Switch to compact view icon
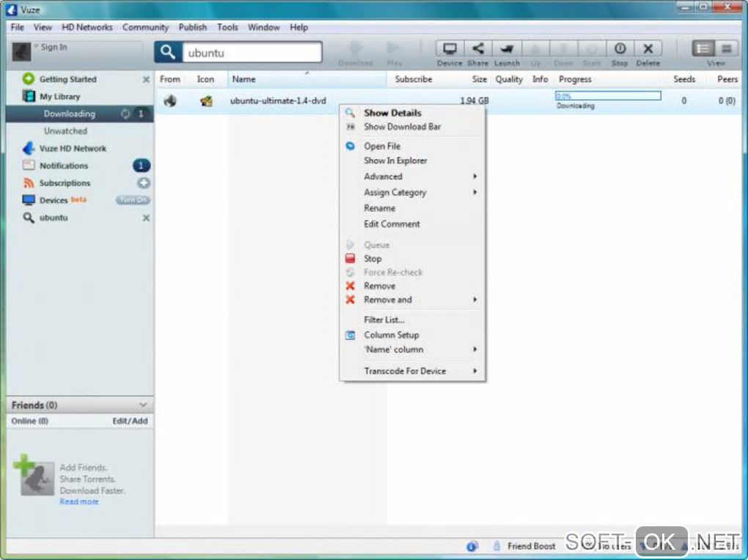 click(x=727, y=48)
